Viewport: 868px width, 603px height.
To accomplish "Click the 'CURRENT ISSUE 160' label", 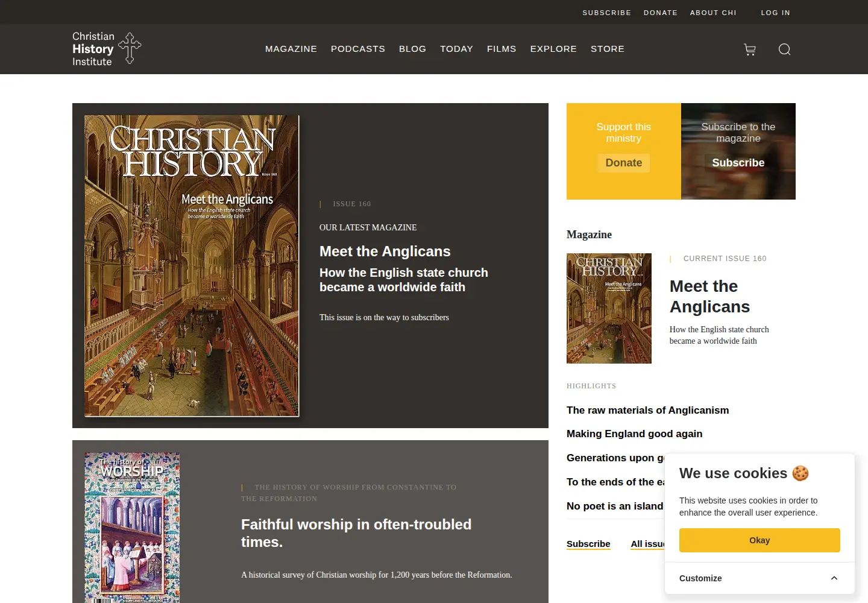I will click(x=725, y=259).
